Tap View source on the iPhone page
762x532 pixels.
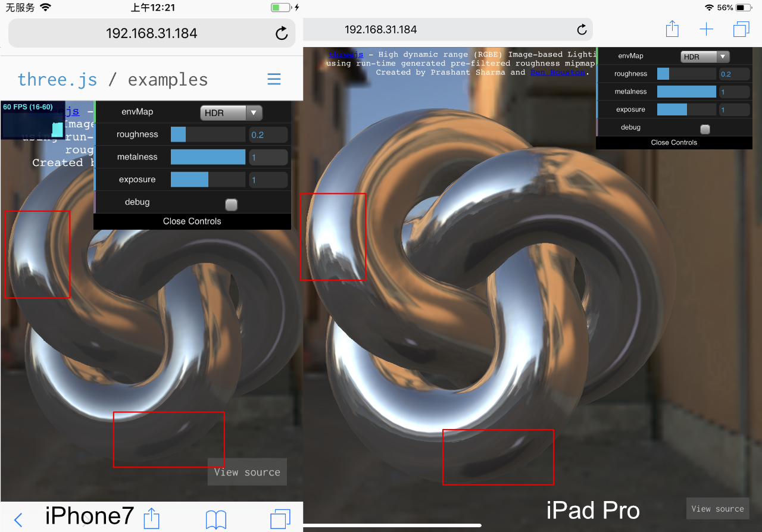click(x=246, y=471)
